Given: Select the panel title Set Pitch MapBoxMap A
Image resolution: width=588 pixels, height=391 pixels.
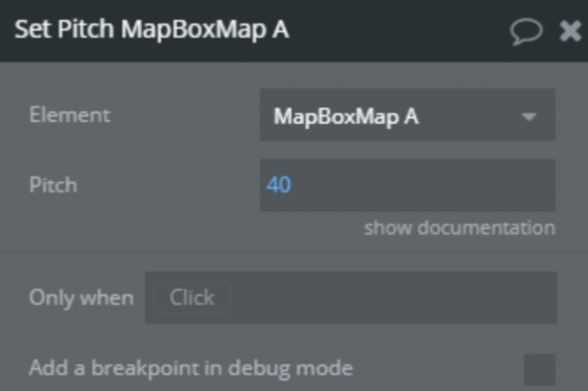Looking at the screenshot, I should (152, 29).
